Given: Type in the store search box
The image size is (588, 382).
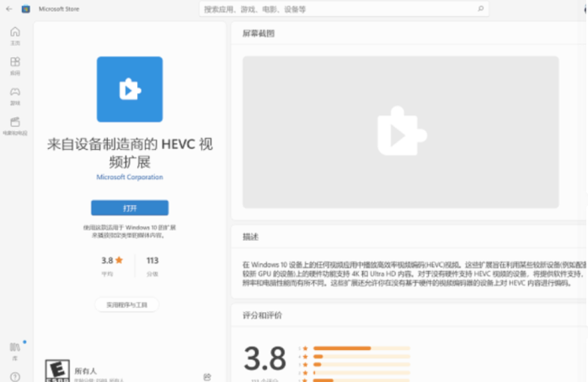Looking at the screenshot, I should (x=337, y=9).
